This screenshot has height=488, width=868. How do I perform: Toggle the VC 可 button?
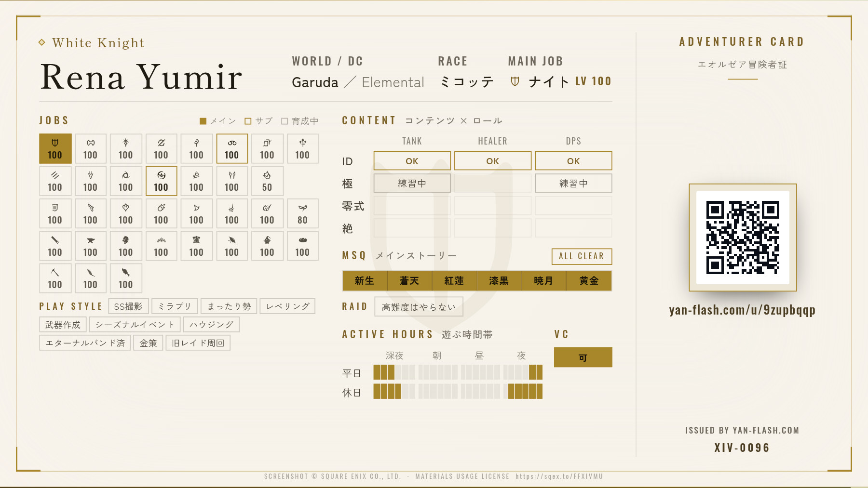(x=583, y=357)
